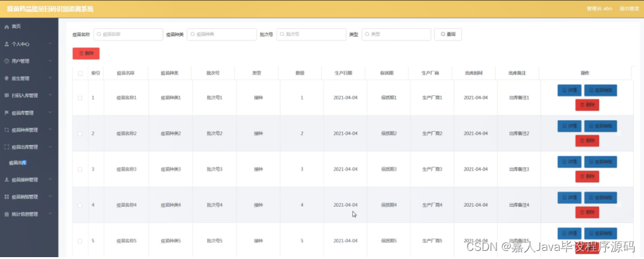Check the checkbox for row 2
This screenshot has height=259, width=644.
[x=80, y=134]
